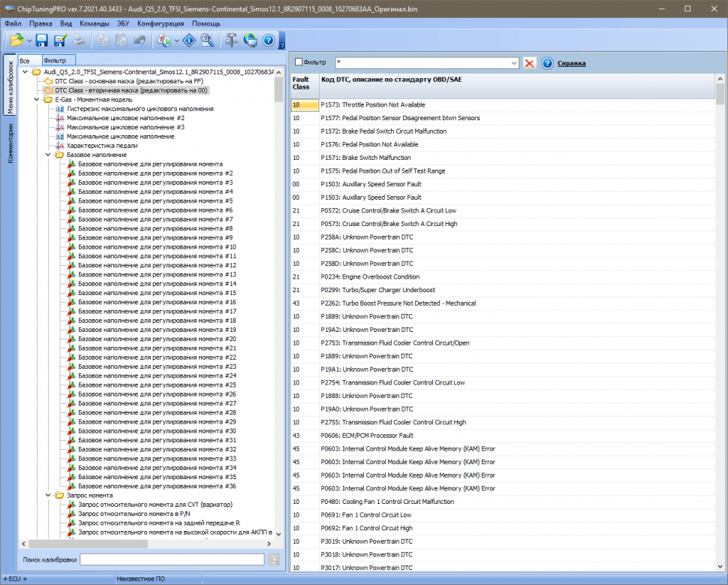Open the DTC filter combo box dropdown
The height and width of the screenshot is (585, 728).
coord(513,63)
